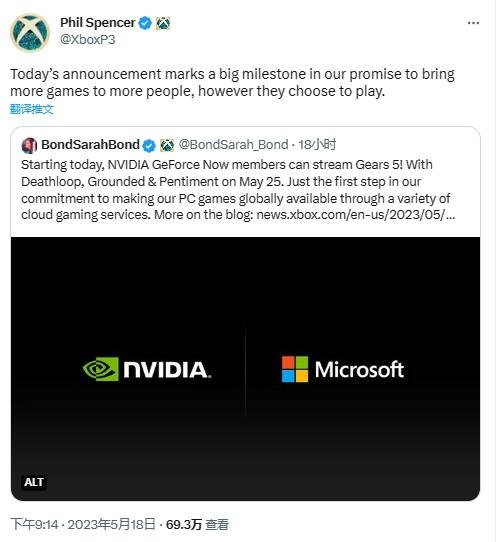Viewport: 501px width, 542px height.
Task: Click the Xbox affiliate badge next to BondSarahBond
Action: pyautogui.click(x=167, y=146)
